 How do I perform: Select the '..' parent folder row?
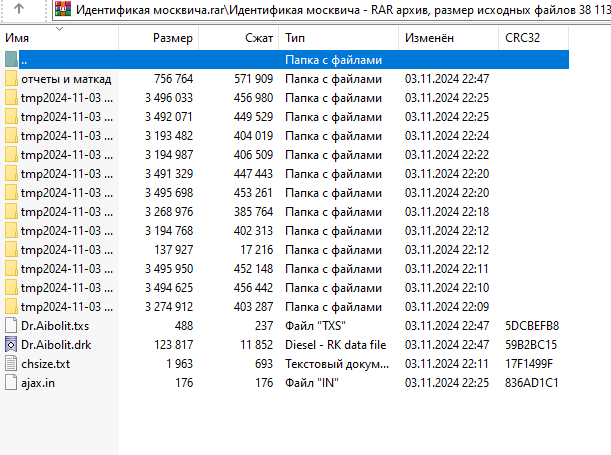click(294, 60)
